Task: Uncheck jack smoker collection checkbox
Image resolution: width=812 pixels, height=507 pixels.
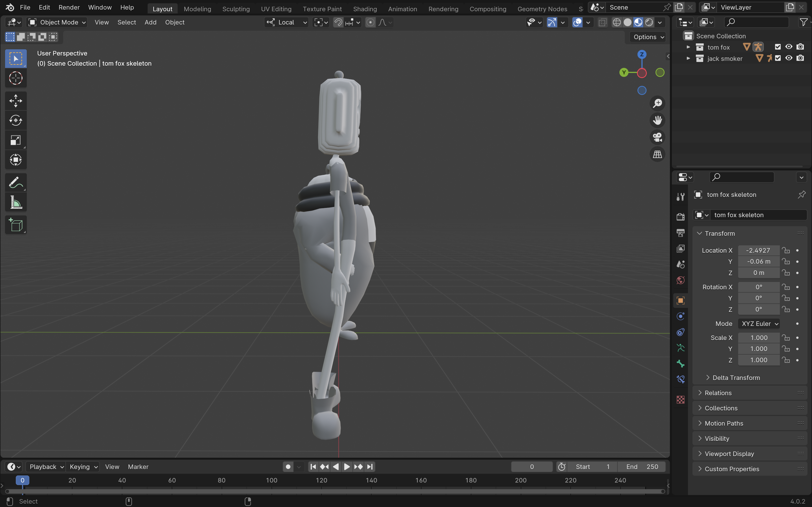Action: point(778,58)
